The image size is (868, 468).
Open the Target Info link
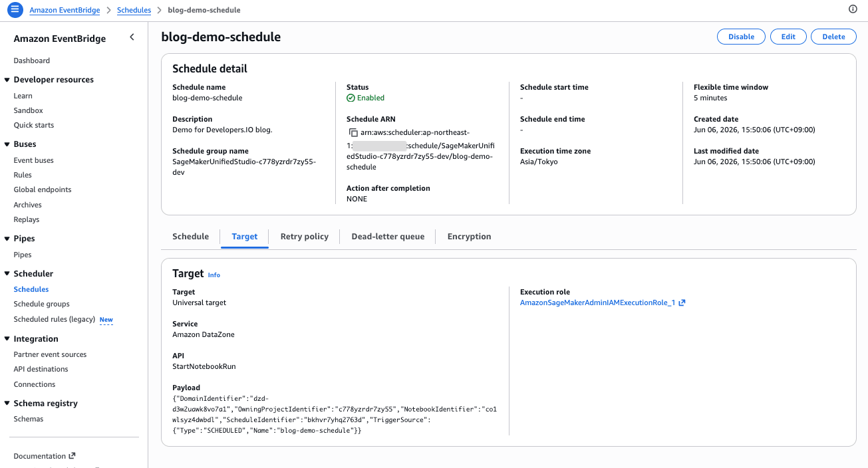pyautogui.click(x=214, y=275)
